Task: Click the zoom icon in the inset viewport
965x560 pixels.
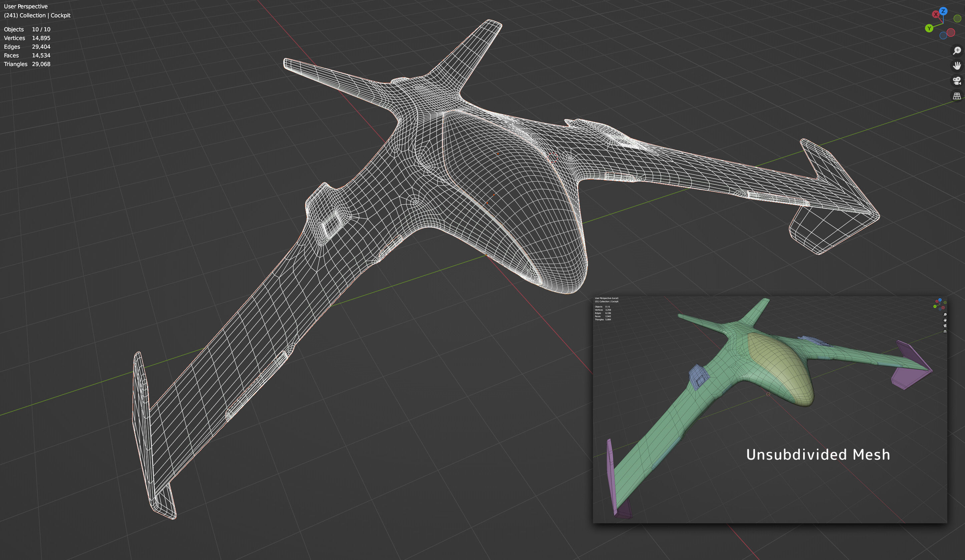Action: [945, 315]
